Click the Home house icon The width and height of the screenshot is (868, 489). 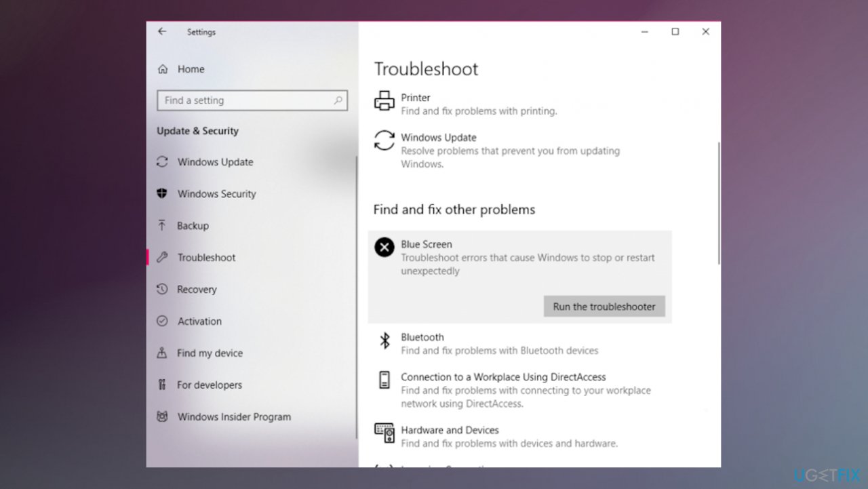(x=163, y=69)
